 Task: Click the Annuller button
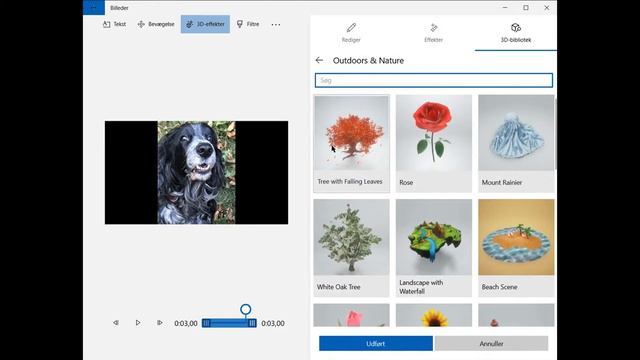point(491,344)
